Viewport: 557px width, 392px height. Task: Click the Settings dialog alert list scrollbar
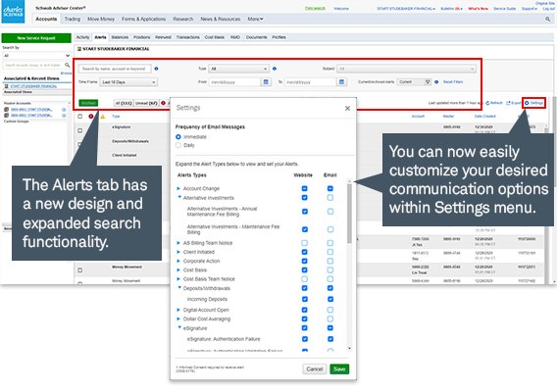click(349, 213)
